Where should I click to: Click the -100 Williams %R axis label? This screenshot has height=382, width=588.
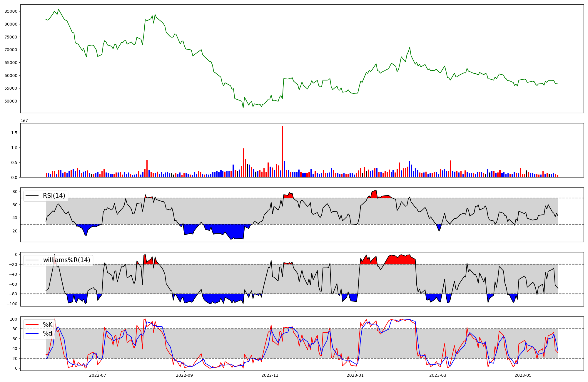12,304
